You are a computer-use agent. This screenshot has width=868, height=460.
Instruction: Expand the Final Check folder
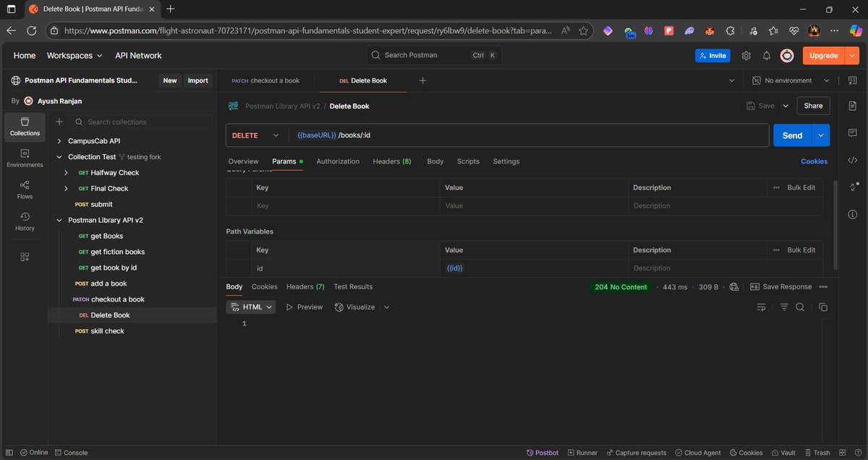click(67, 189)
